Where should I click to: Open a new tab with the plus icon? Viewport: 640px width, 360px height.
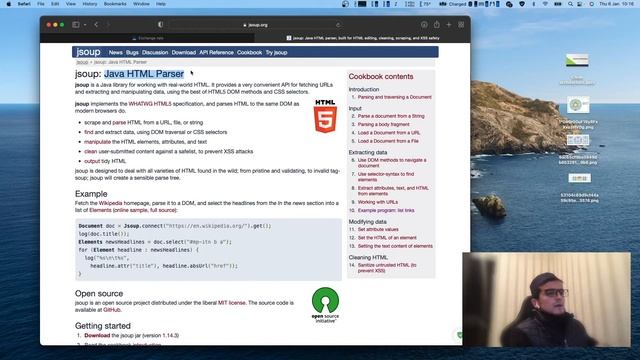449,24
